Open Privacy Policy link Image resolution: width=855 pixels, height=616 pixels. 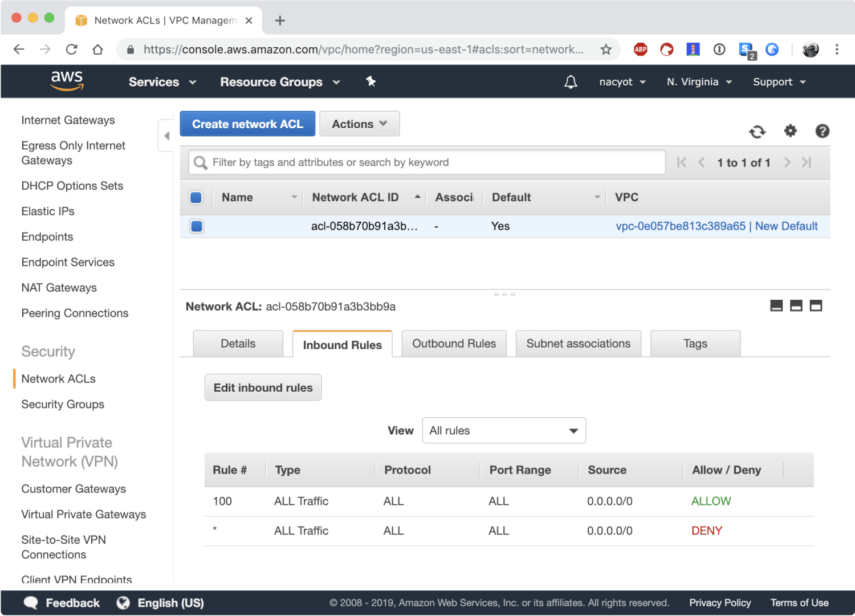[x=720, y=603]
